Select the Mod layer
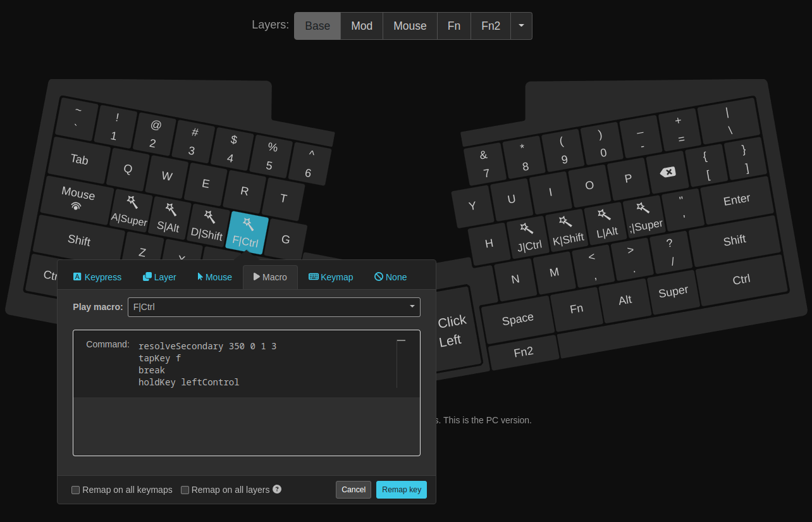The width and height of the screenshot is (812, 522). [x=362, y=26]
